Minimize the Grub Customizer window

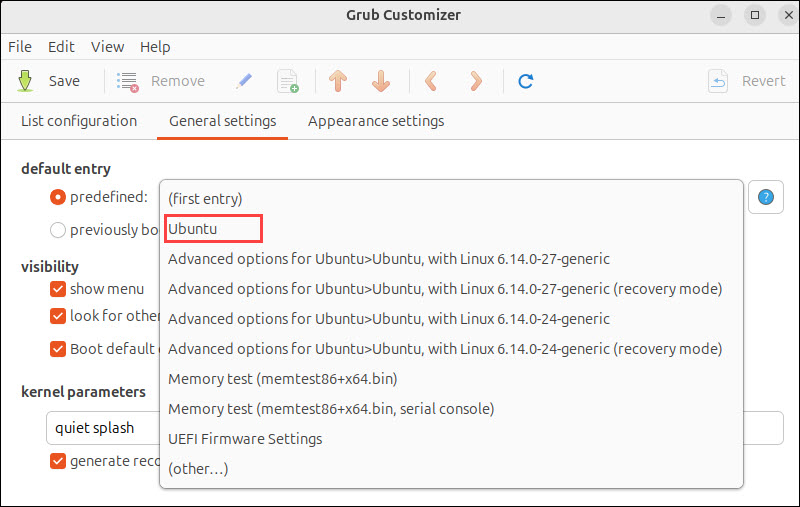(721, 15)
